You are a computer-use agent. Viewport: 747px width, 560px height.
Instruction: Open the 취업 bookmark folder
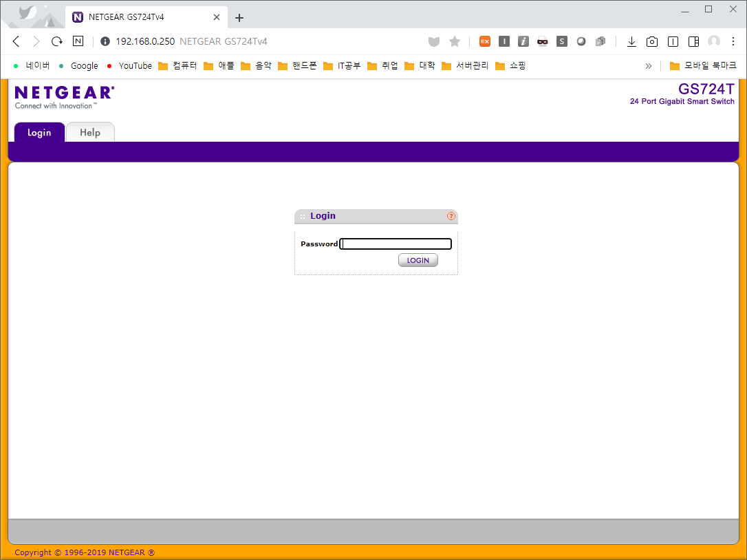click(x=383, y=66)
